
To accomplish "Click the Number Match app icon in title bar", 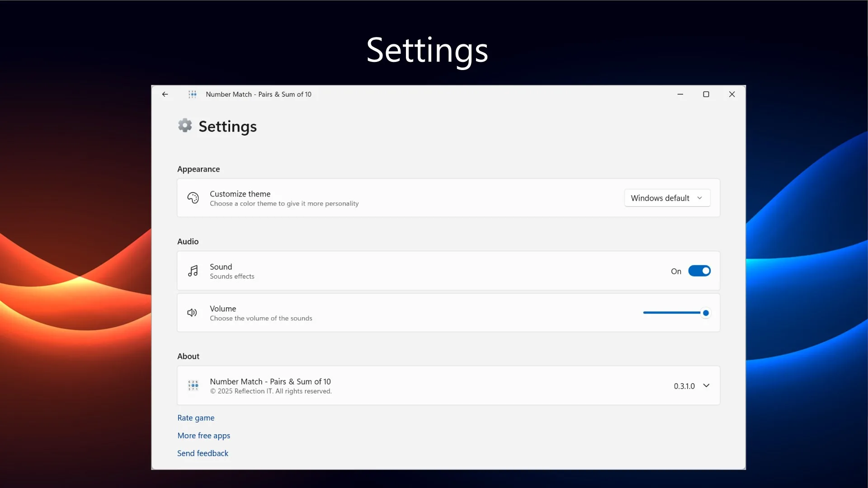I will pos(193,94).
